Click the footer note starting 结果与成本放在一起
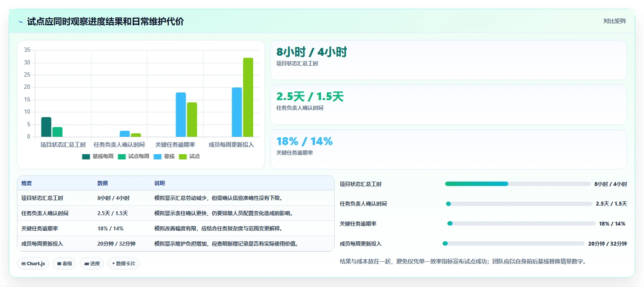The image size is (644, 287). tap(463, 262)
